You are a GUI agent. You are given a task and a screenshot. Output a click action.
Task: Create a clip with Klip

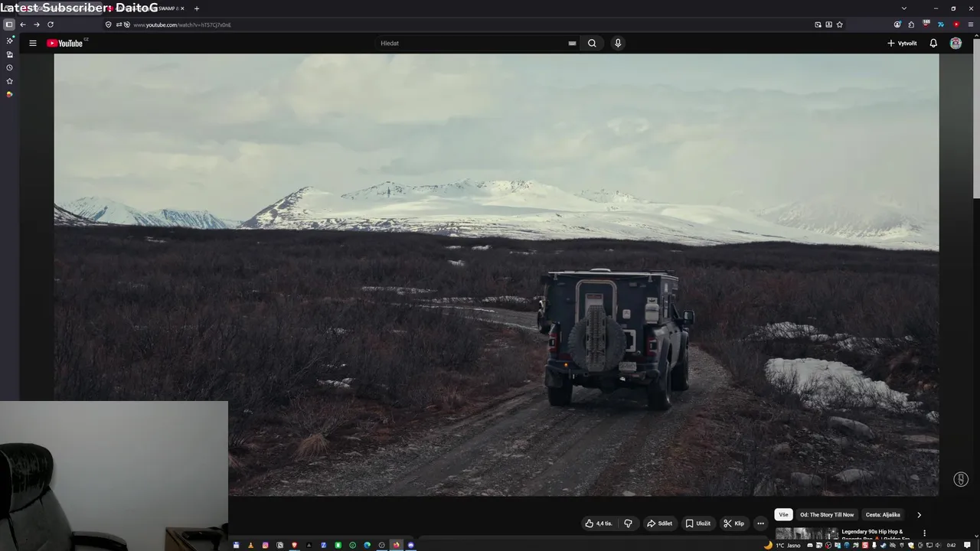point(733,523)
